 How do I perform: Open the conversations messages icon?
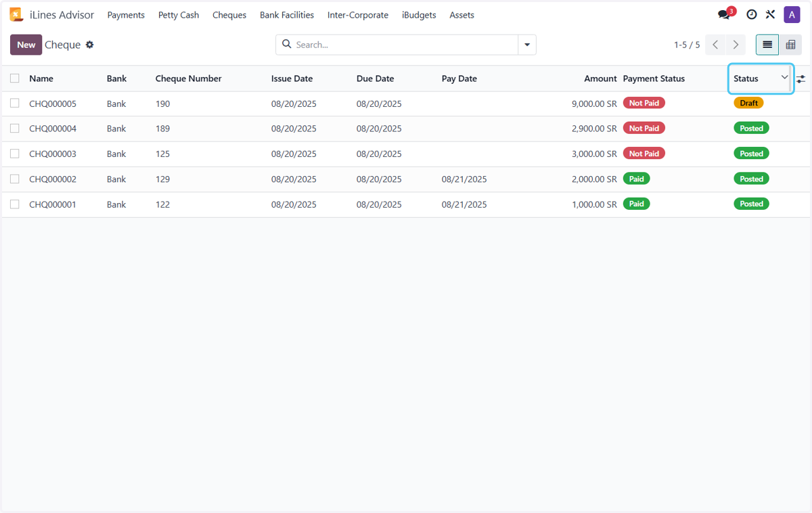click(725, 15)
